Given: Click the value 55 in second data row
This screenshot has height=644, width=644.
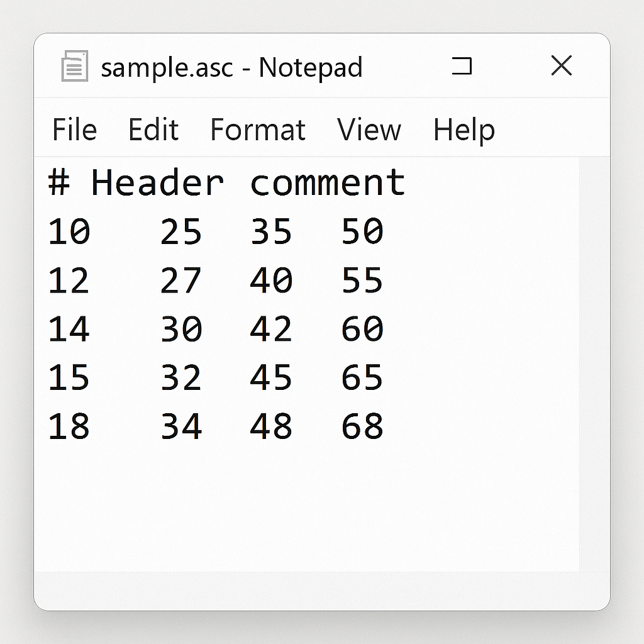Looking at the screenshot, I should pyautogui.click(x=362, y=280).
